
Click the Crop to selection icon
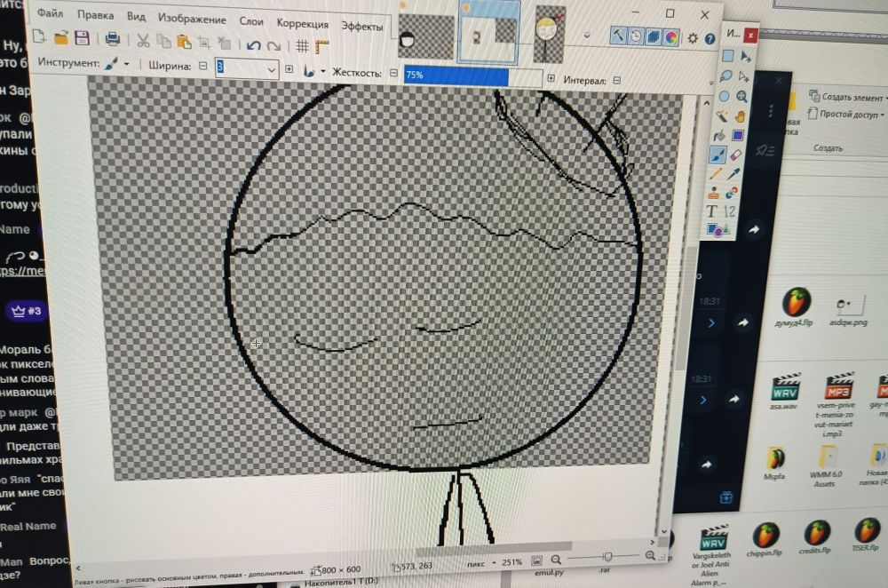click(204, 43)
